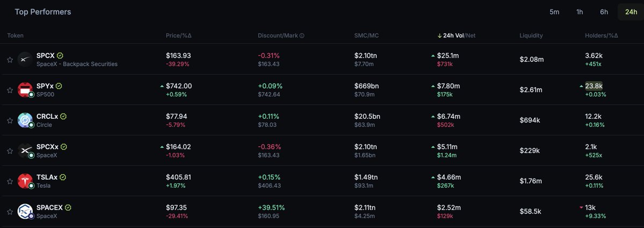Screen dimensions: 644x228
Task: Choose the 6h timeframe tab
Action: (x=604, y=12)
